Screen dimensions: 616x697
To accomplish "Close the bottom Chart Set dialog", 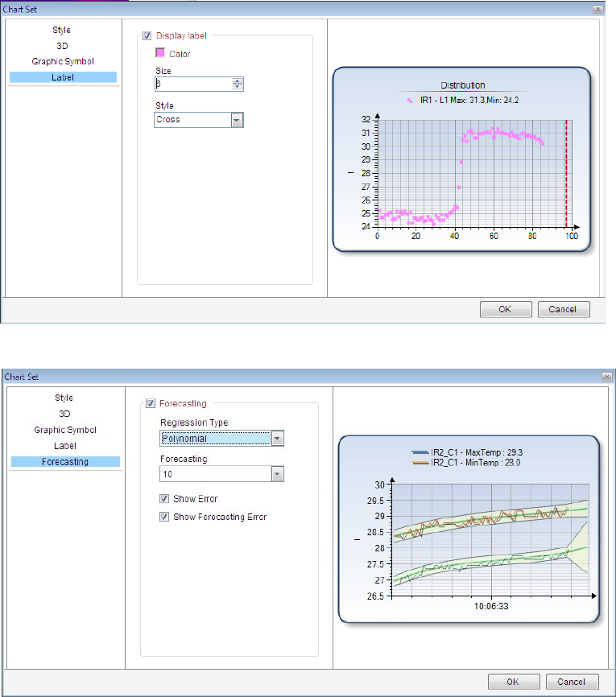I will [x=606, y=377].
